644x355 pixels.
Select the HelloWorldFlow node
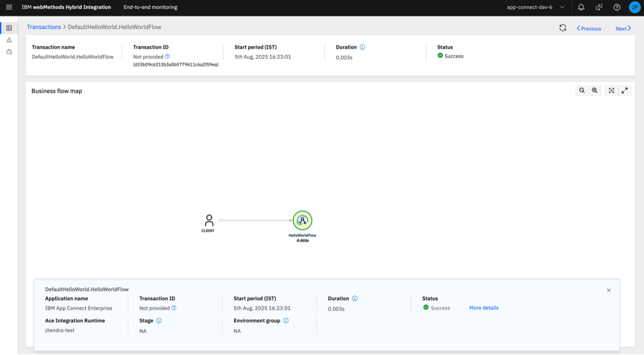coord(303,221)
